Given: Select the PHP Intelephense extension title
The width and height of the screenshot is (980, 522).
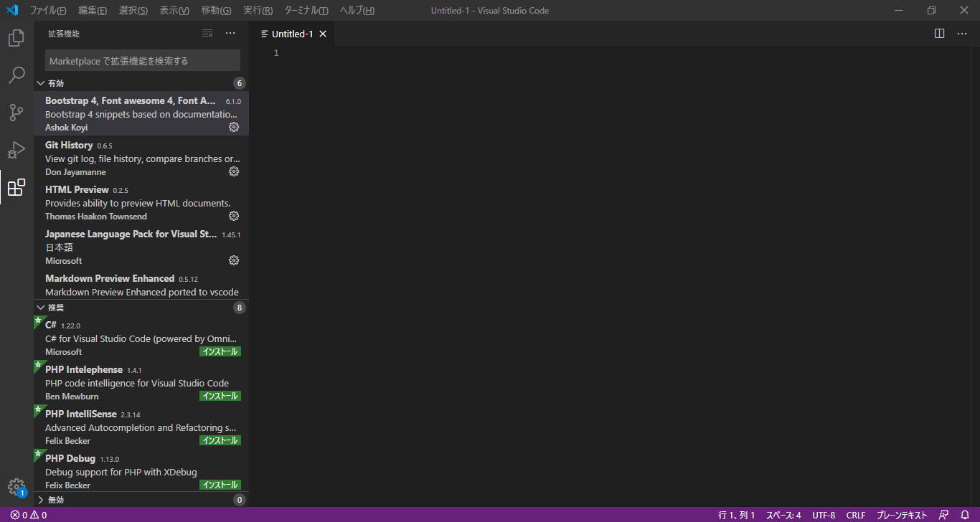Looking at the screenshot, I should point(84,369).
